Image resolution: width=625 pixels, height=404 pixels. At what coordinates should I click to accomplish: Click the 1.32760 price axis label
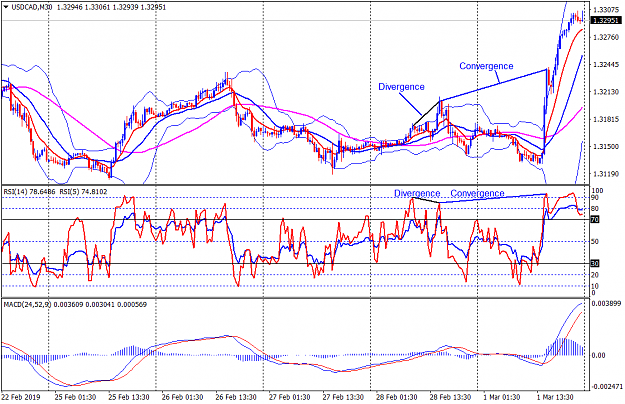[x=606, y=37]
